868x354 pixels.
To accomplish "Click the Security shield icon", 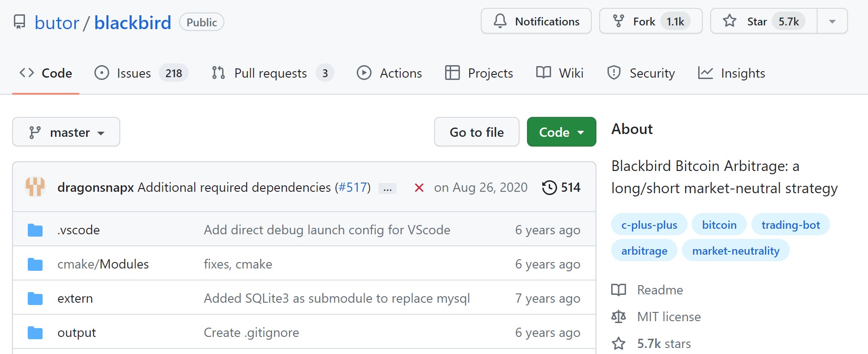I will (614, 73).
